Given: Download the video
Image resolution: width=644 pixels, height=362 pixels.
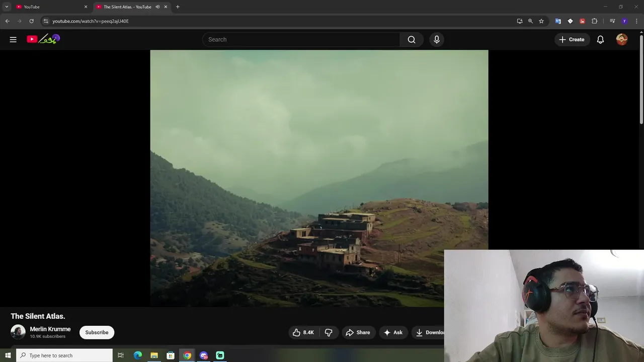Looking at the screenshot, I should (429, 332).
